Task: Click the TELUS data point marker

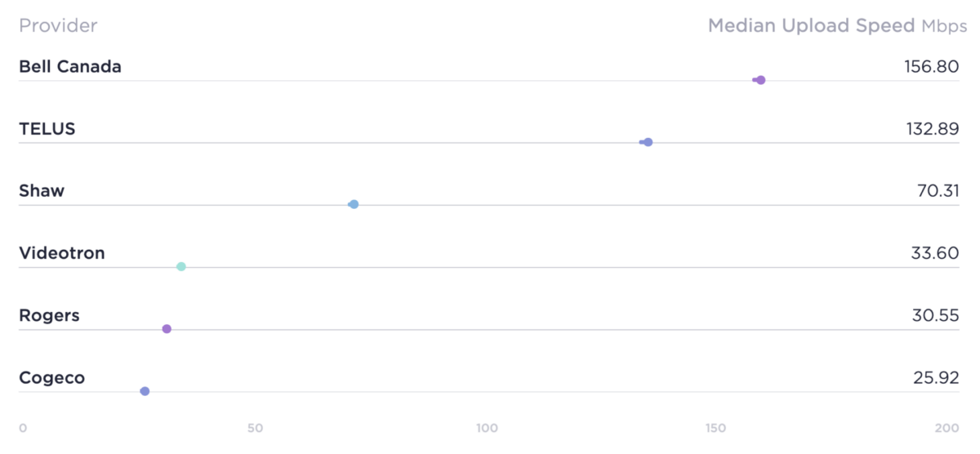Action: [648, 142]
